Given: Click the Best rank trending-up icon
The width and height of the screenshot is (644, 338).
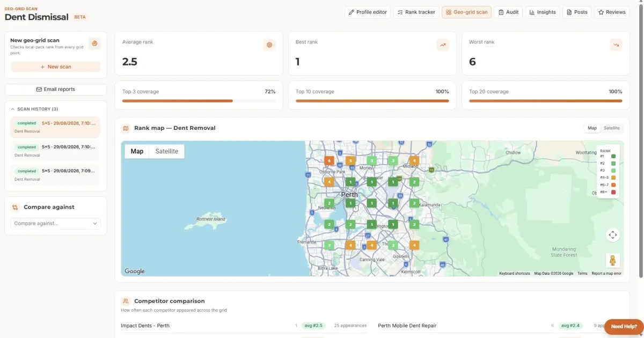Looking at the screenshot, I should click(x=443, y=45).
